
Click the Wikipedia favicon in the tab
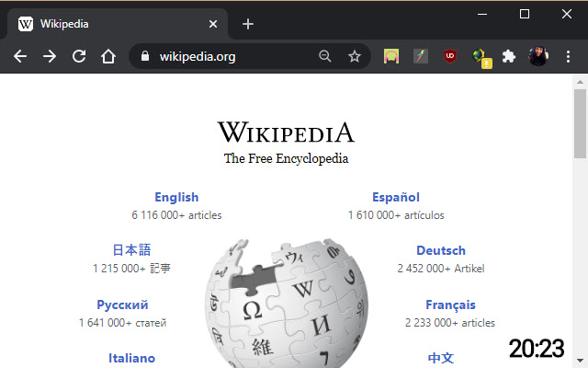pos(26,24)
